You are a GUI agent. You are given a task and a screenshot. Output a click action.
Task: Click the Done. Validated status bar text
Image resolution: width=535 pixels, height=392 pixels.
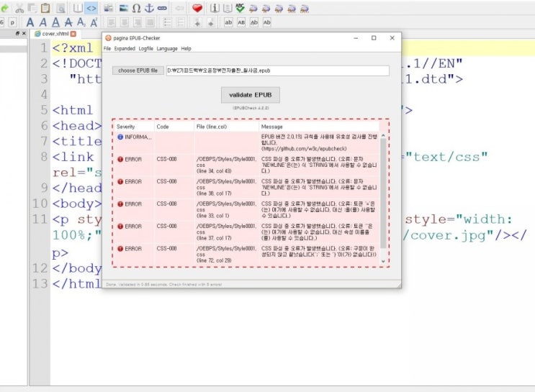point(163,284)
